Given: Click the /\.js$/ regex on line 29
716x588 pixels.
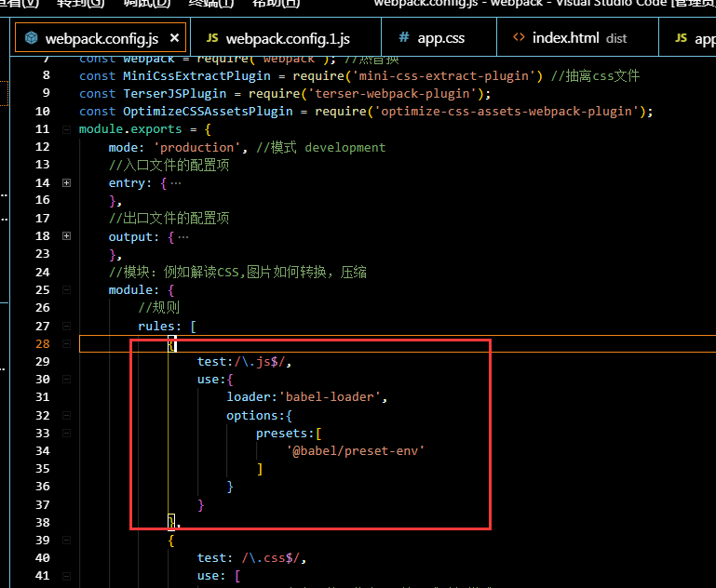Looking at the screenshot, I should pos(260,362).
